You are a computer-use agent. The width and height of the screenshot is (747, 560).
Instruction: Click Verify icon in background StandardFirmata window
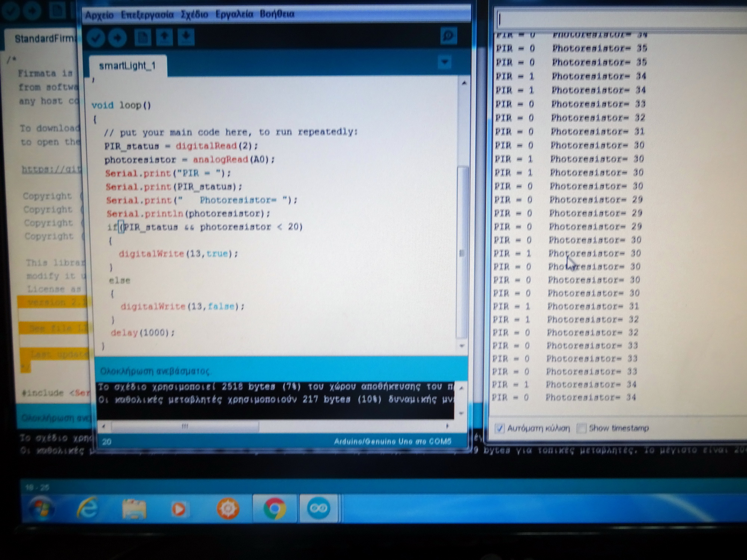click(x=10, y=10)
